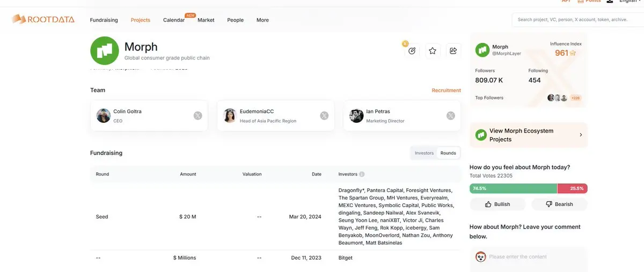The width and height of the screenshot is (644, 272).
Task: Click the Morph green logo beside the title
Action: coord(105,50)
